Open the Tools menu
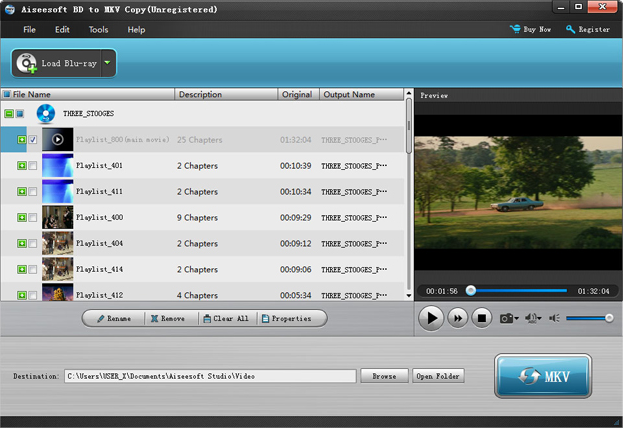This screenshot has height=428, width=623. [98, 30]
